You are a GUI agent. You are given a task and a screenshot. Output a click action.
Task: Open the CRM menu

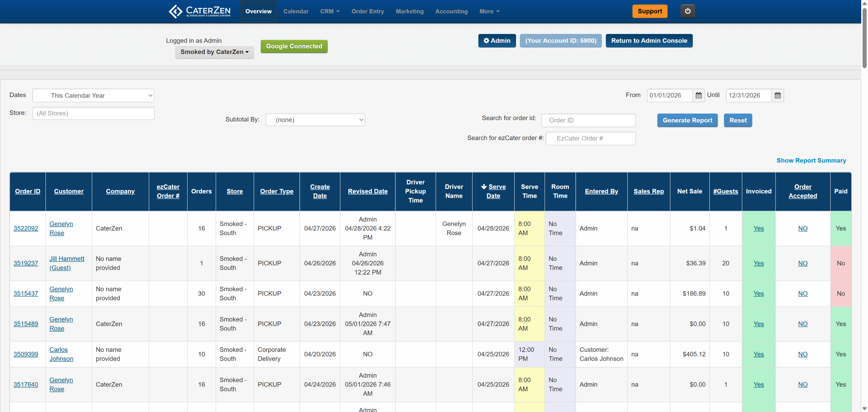330,11
